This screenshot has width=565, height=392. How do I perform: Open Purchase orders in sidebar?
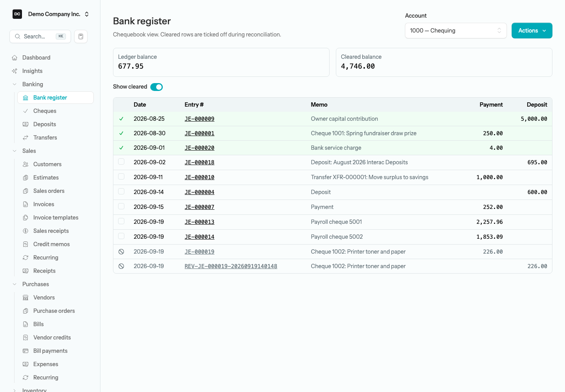point(55,311)
